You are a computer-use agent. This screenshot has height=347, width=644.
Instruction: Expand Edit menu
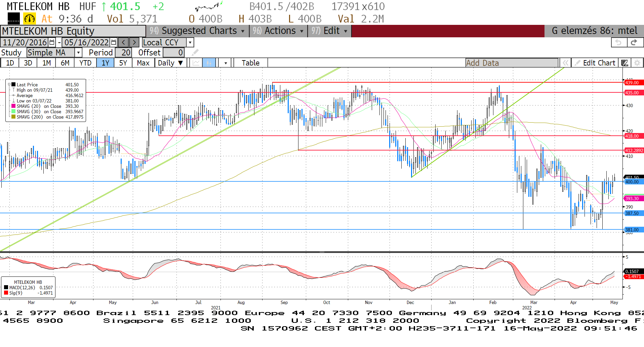coord(330,31)
